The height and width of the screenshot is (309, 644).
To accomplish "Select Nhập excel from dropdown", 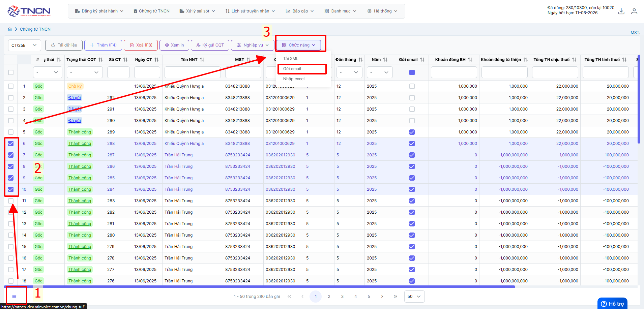I will 294,79.
